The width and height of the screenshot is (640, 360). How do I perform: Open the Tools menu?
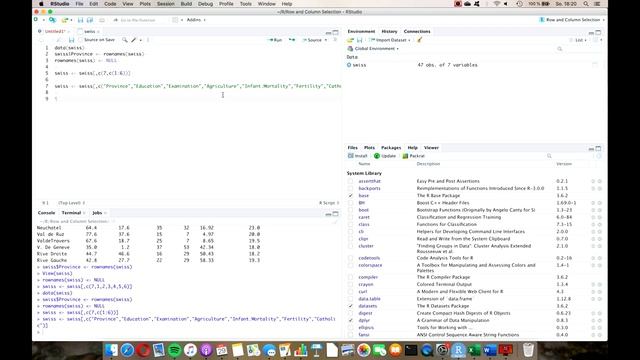coord(246,4)
